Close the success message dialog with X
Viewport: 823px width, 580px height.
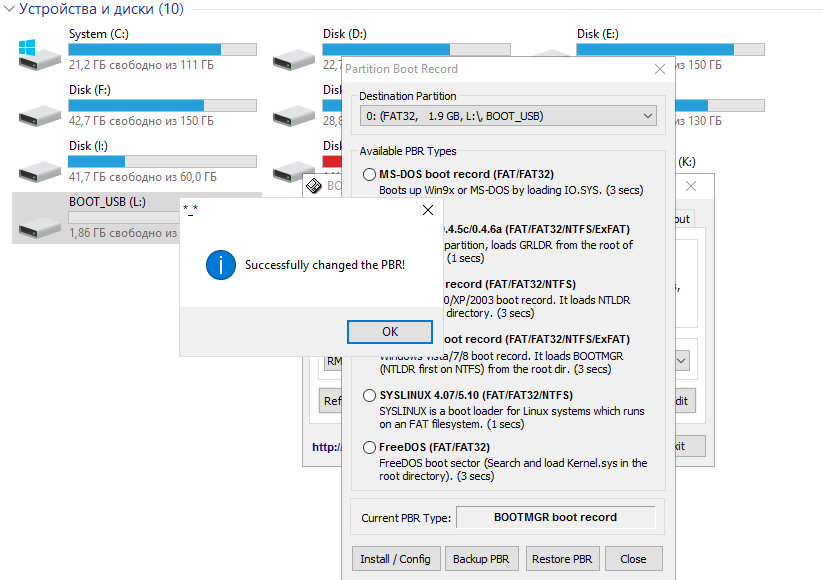coord(427,210)
